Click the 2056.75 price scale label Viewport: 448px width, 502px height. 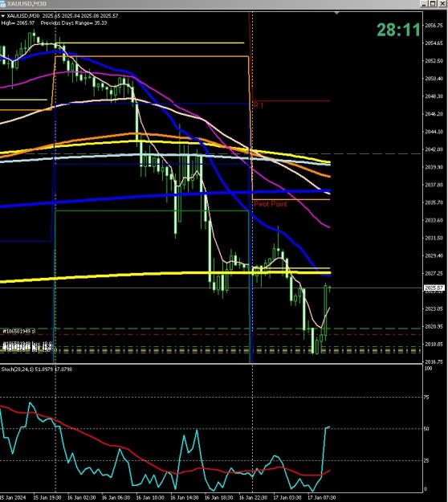click(x=434, y=25)
